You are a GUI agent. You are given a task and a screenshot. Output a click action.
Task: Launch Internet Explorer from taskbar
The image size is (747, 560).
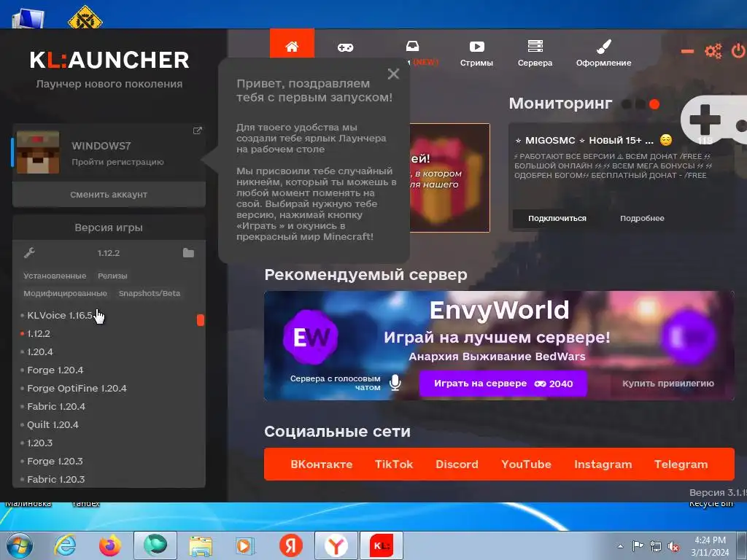[65, 545]
